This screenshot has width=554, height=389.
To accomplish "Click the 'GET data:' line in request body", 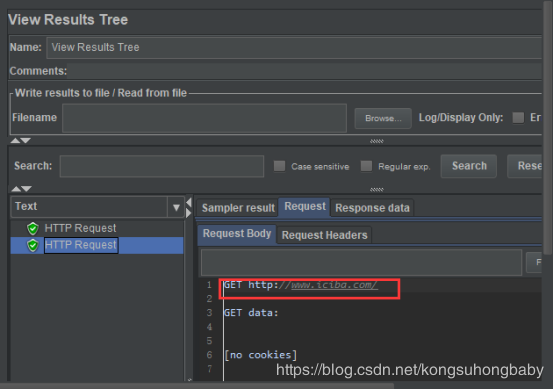I will 251,313.
